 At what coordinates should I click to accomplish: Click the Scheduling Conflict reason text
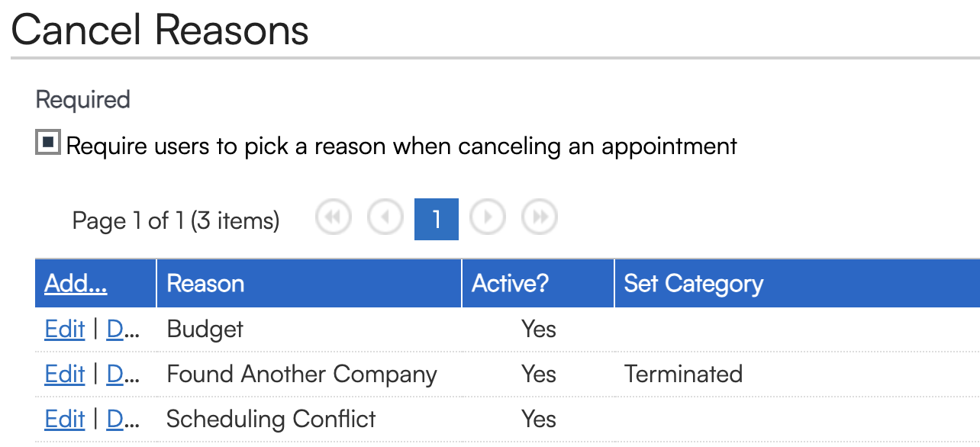(271, 420)
